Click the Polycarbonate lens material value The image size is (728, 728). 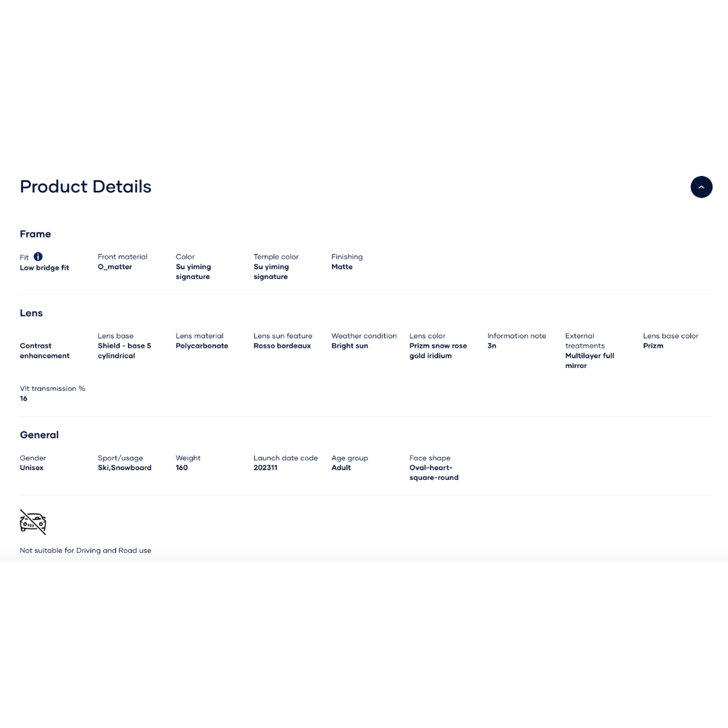point(202,346)
